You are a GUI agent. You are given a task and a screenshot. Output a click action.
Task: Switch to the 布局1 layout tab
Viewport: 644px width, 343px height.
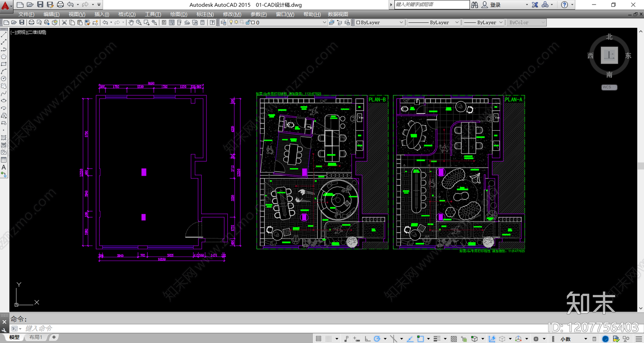pos(36,337)
